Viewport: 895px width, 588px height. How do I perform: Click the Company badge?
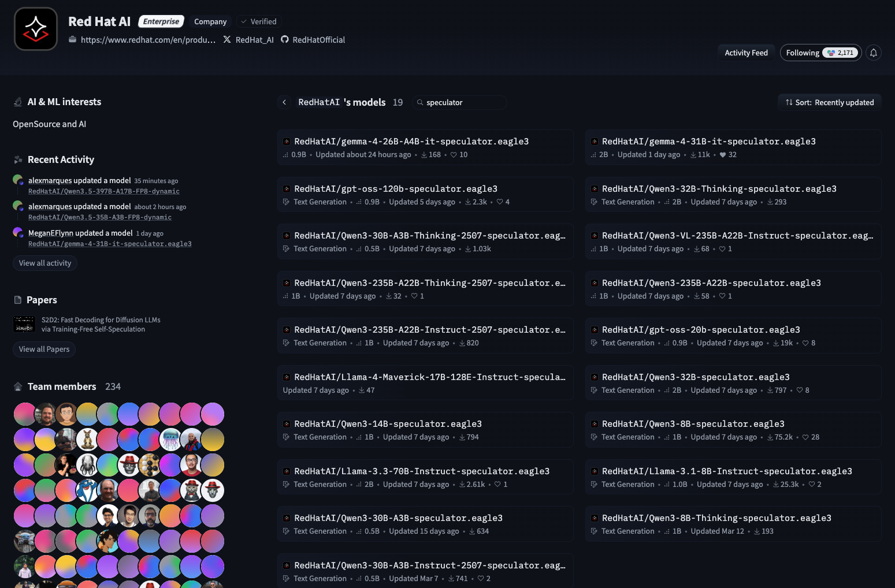pyautogui.click(x=210, y=21)
